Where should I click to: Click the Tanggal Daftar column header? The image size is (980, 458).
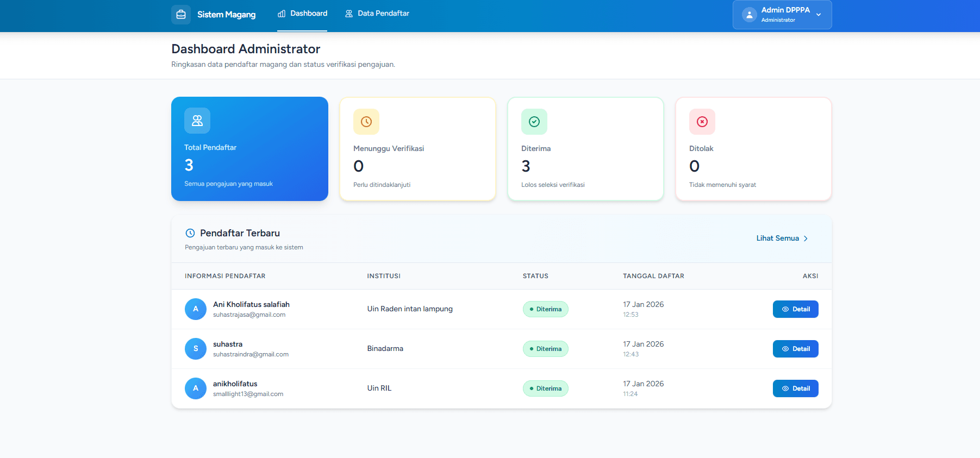(x=653, y=276)
